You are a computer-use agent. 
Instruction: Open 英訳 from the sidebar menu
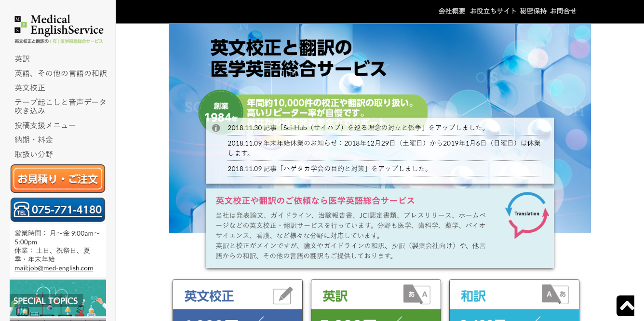(x=22, y=59)
